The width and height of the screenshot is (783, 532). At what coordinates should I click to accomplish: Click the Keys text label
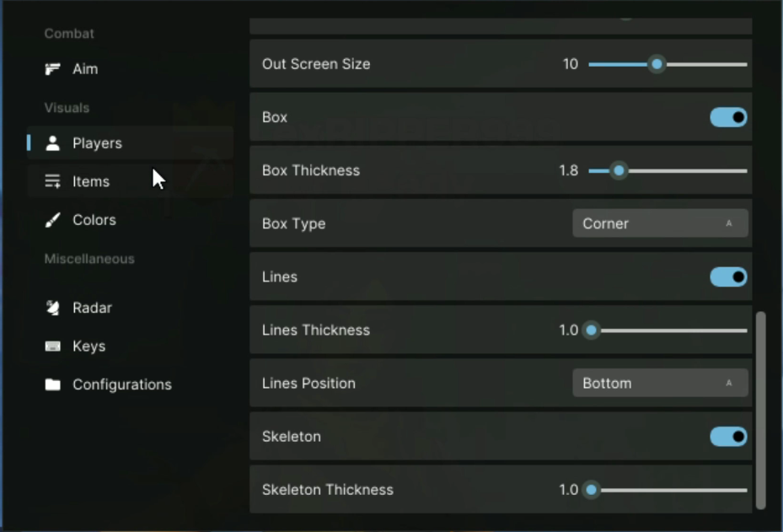click(x=89, y=347)
